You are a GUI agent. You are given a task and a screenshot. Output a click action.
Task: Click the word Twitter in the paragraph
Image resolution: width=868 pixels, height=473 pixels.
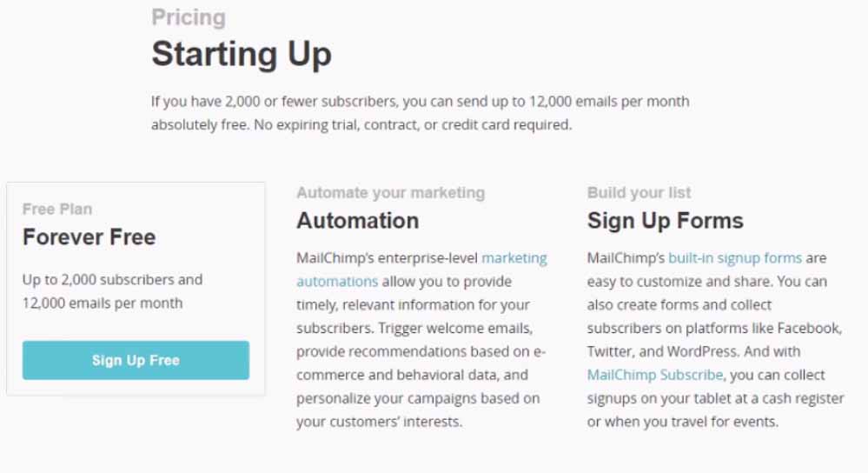tap(611, 351)
